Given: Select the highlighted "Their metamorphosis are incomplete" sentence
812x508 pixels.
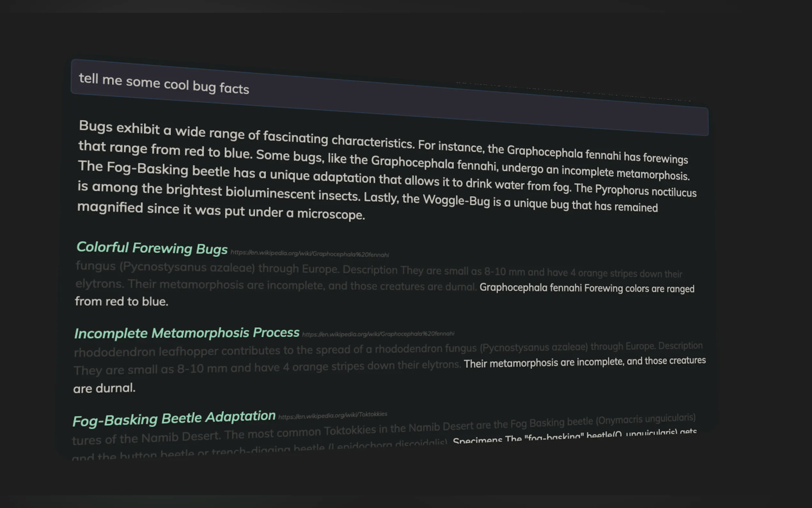Looking at the screenshot, I should coord(584,362).
